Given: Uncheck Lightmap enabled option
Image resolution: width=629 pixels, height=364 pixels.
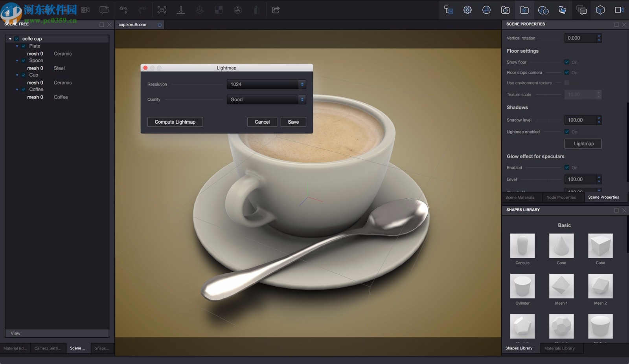Looking at the screenshot, I should pyautogui.click(x=567, y=132).
